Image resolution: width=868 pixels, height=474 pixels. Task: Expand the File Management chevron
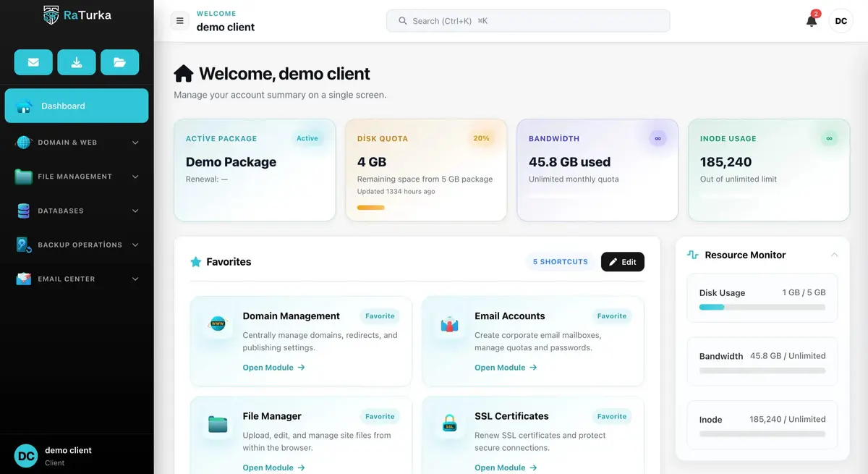135,177
